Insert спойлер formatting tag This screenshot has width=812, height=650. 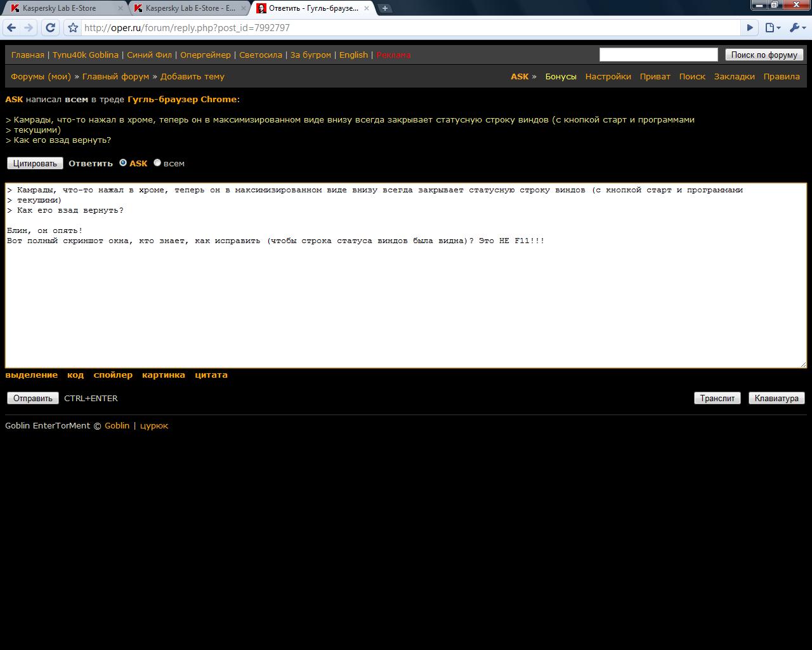pos(113,375)
